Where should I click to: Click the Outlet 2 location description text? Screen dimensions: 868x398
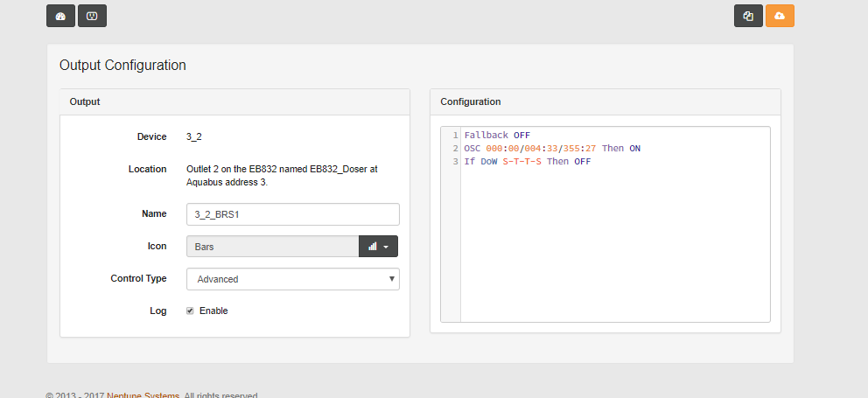coord(282,176)
